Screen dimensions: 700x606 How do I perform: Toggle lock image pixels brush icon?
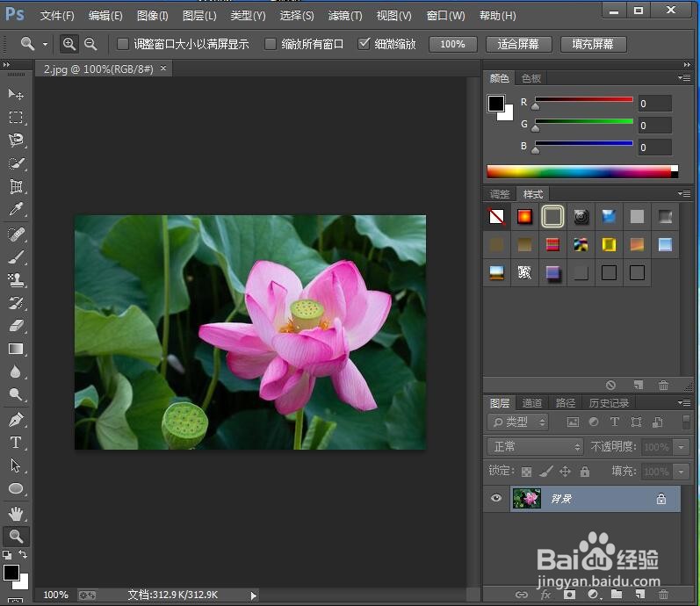(546, 471)
